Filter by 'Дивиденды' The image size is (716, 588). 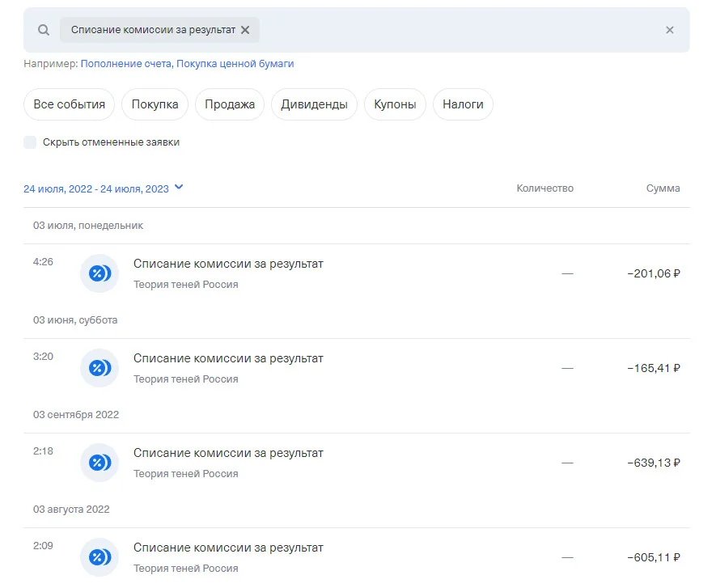pos(314,104)
